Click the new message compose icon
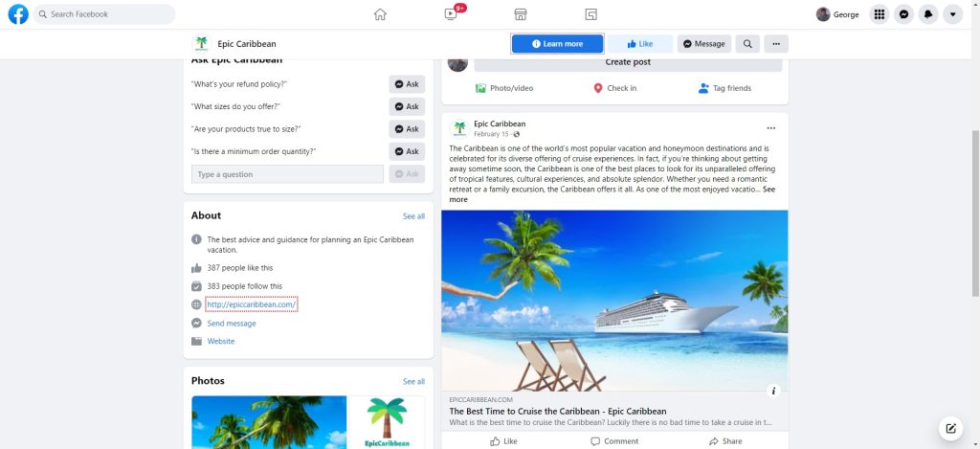The image size is (980, 449). tap(950, 428)
